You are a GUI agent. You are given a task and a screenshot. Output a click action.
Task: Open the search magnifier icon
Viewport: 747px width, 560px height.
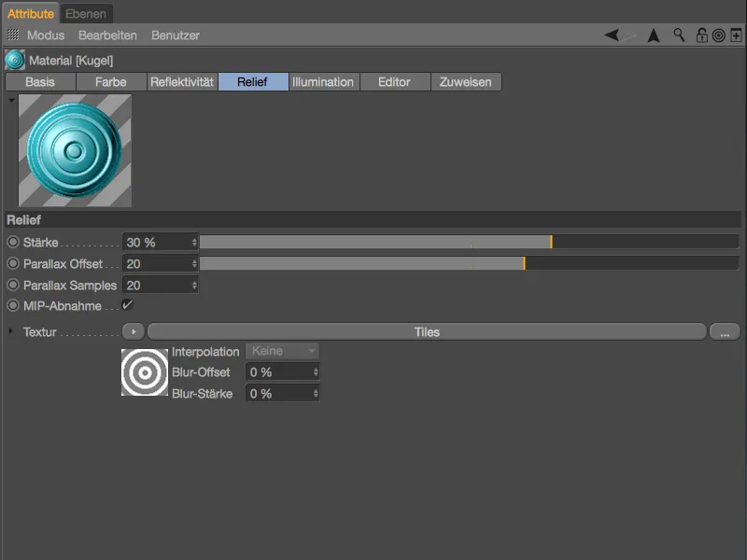point(679,35)
